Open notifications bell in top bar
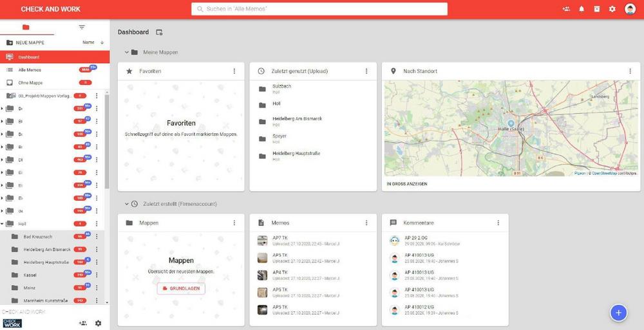The image size is (644, 330). coord(582,9)
